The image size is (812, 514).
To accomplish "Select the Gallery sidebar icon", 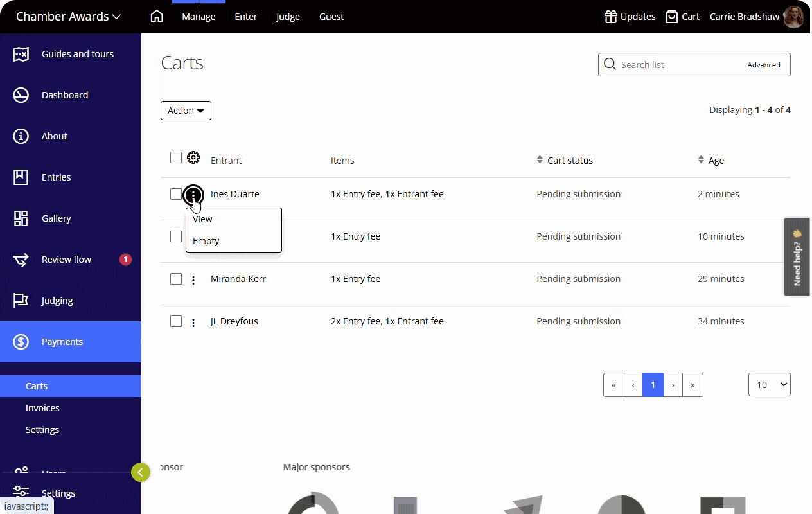I will pos(21,218).
